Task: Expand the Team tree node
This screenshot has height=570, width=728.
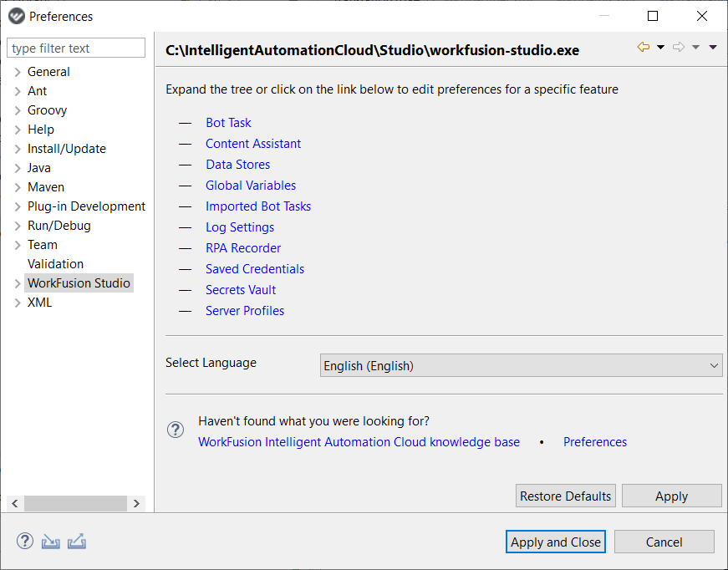Action: tap(18, 245)
